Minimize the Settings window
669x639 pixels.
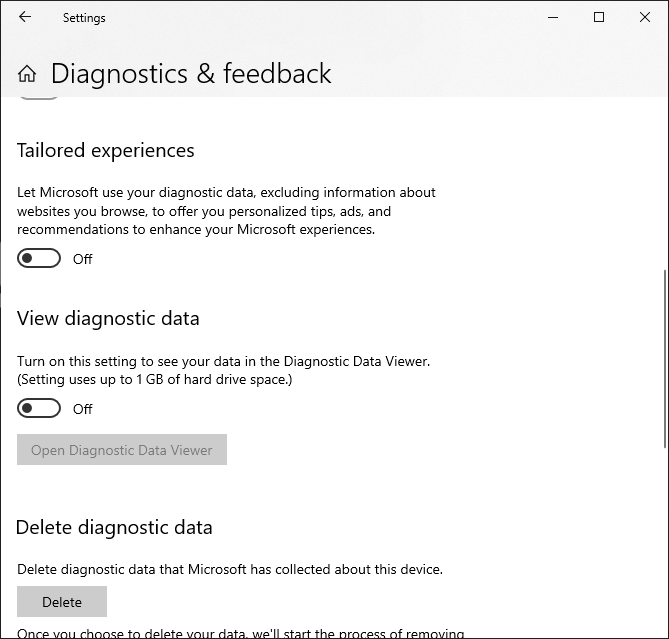pos(553,17)
